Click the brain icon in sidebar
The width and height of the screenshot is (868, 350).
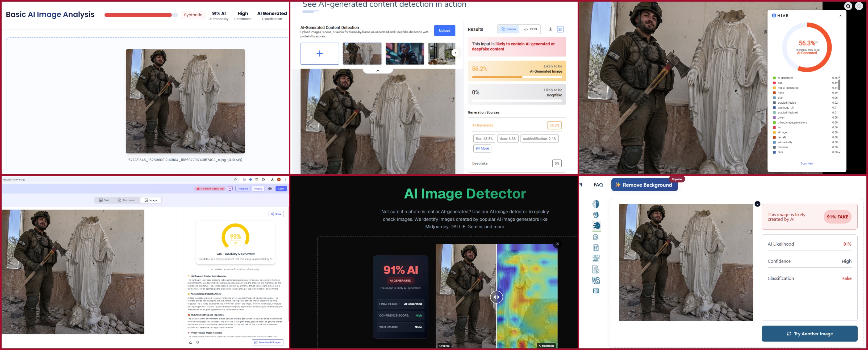596,204
